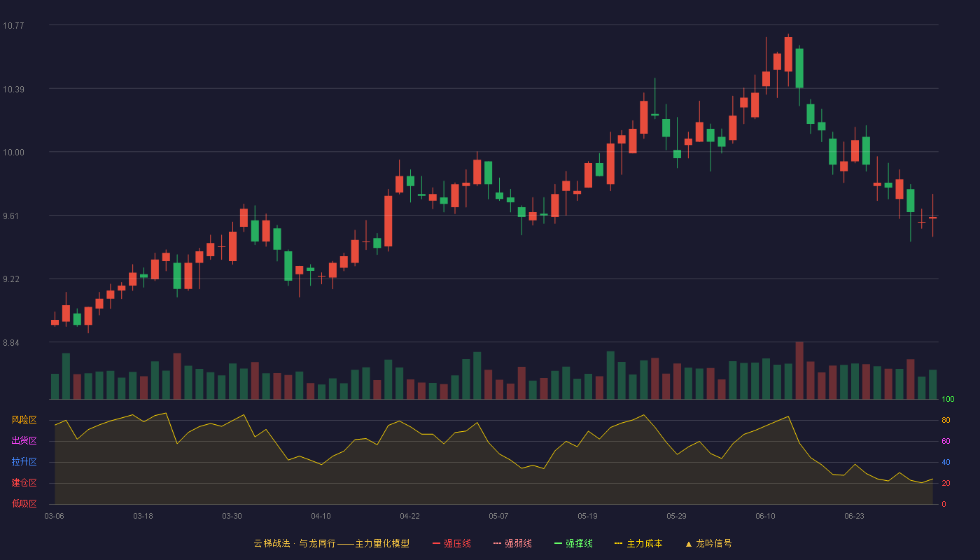Toggle the 强压线 legend entry
Screen dimensions: 980x560
(451, 543)
